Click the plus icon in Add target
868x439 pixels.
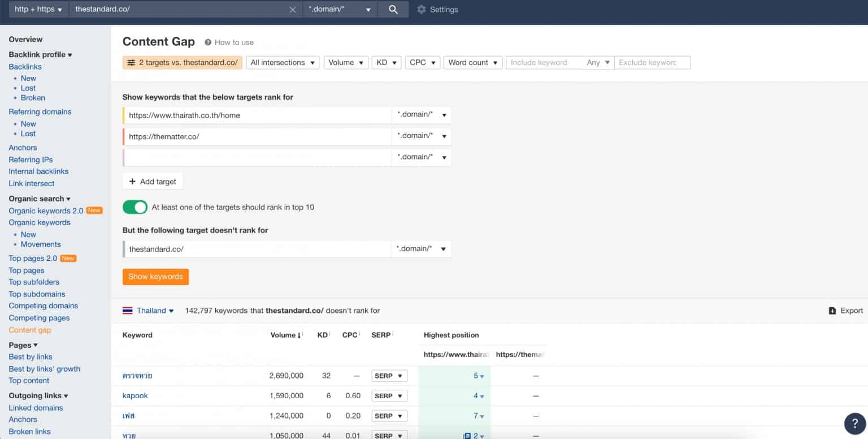(x=133, y=182)
